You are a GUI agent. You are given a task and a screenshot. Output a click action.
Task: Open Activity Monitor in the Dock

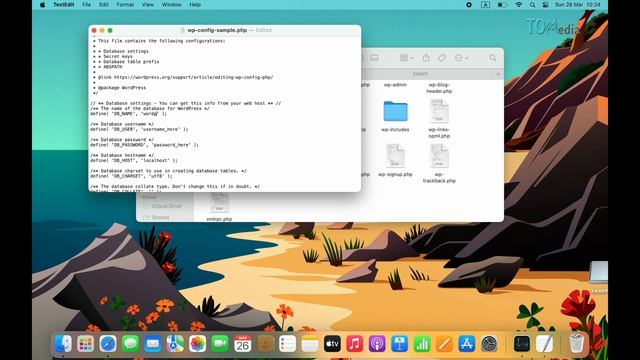pos(522,344)
